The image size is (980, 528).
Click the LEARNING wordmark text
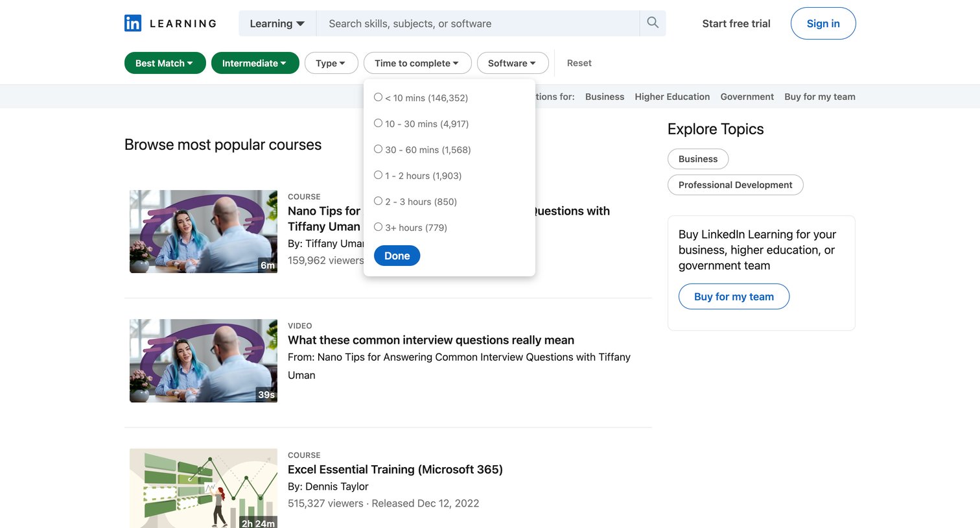(183, 23)
